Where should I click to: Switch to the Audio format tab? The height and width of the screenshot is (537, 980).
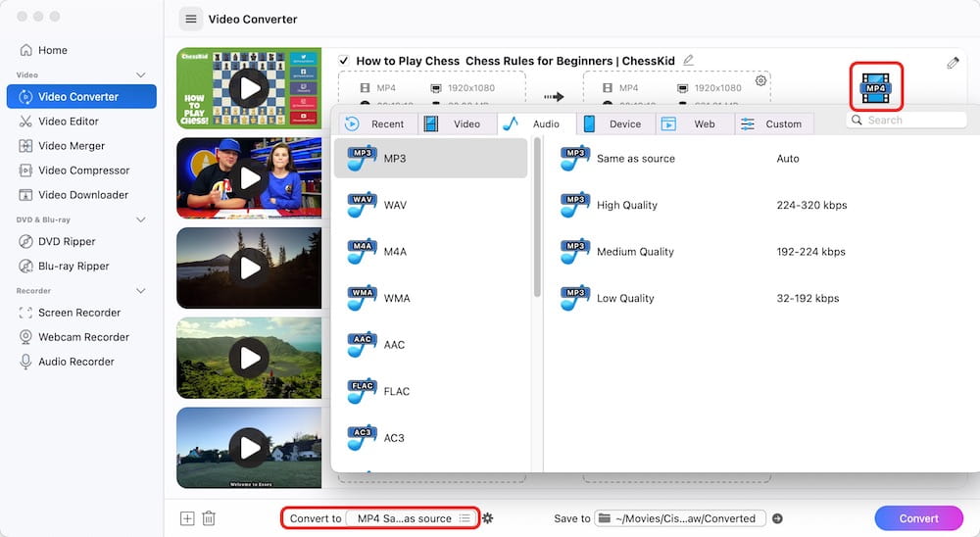click(x=536, y=123)
